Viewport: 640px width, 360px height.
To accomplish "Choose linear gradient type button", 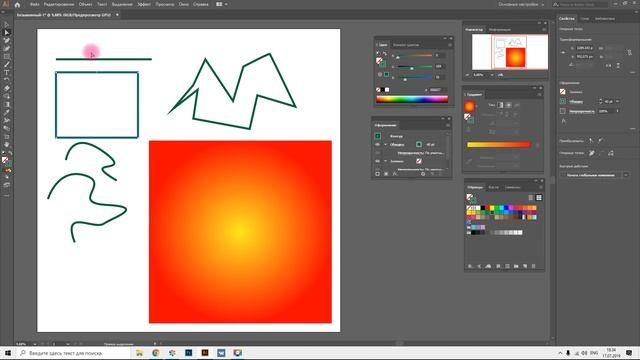I will click(x=500, y=105).
